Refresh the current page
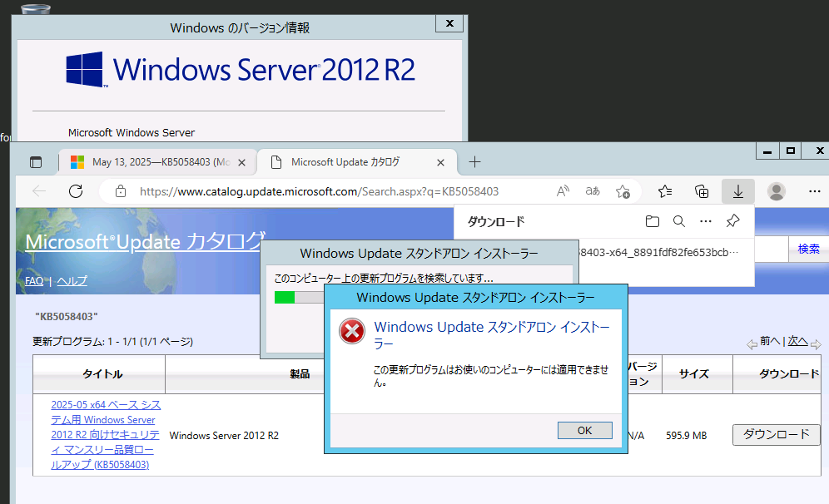829x504 pixels. click(x=76, y=191)
